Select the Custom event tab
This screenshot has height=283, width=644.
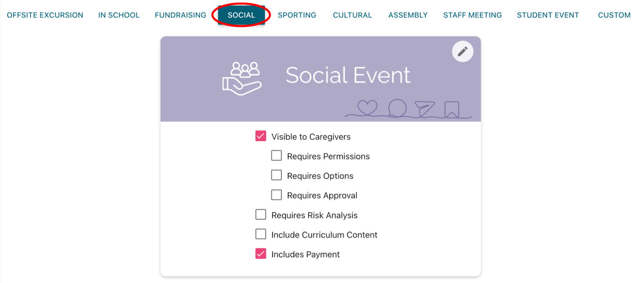tap(614, 15)
